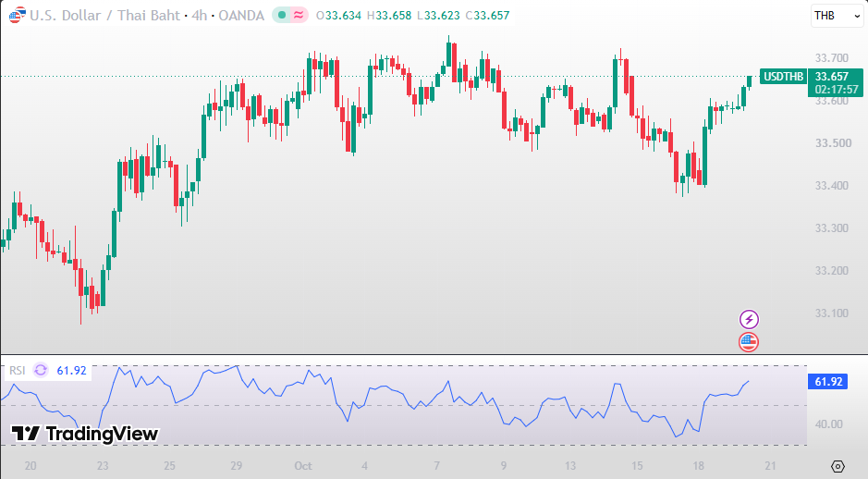Open the purple lightning bolt event icon
The width and height of the screenshot is (868, 479).
pyautogui.click(x=749, y=320)
